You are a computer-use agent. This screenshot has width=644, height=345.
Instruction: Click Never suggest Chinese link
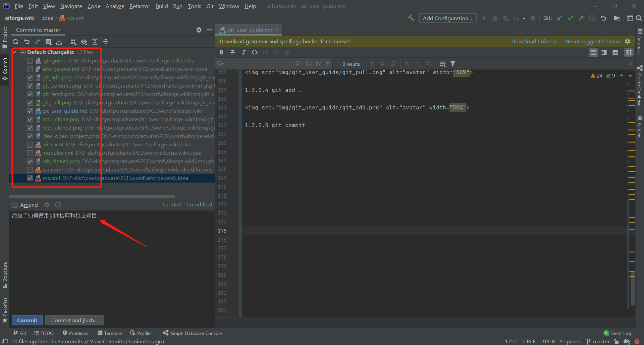(593, 41)
